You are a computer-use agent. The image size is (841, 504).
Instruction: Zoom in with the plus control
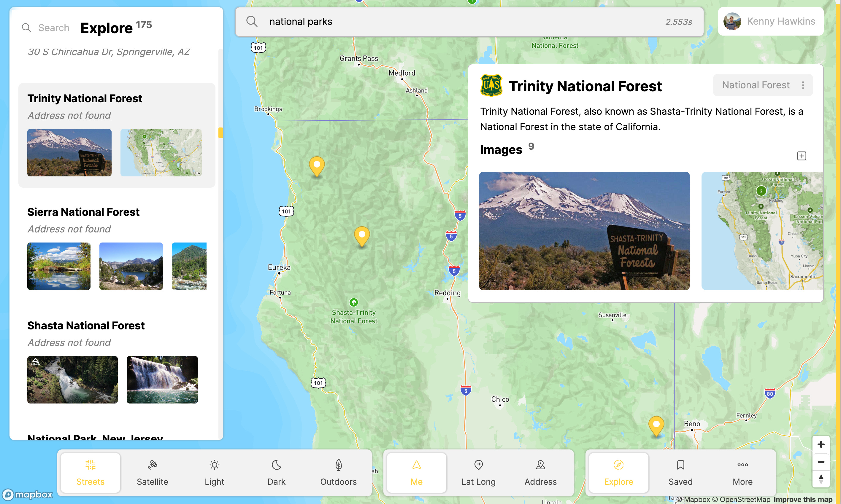[821, 444]
